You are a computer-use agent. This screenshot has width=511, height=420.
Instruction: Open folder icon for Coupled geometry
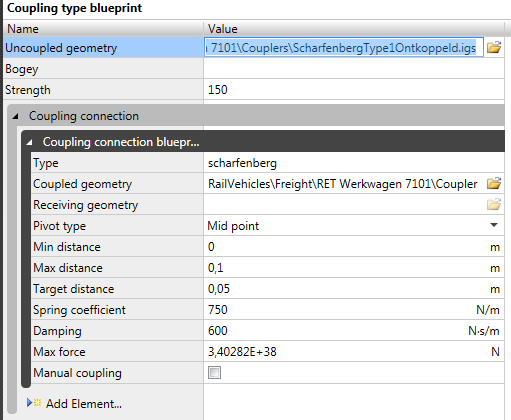[x=494, y=184]
